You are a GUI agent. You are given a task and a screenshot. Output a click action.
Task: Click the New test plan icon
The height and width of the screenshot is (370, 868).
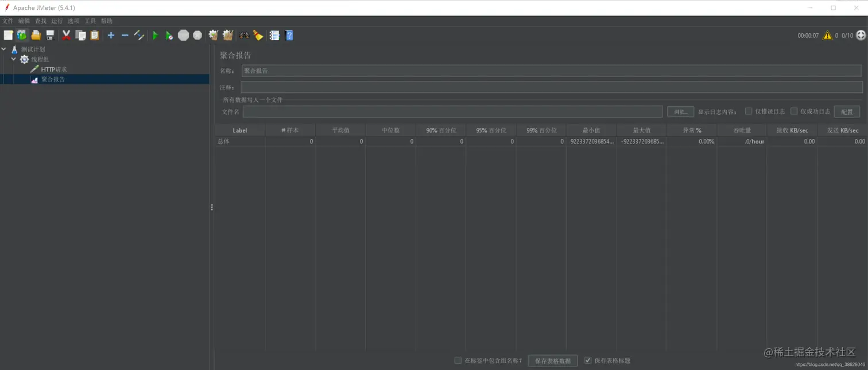click(x=8, y=36)
